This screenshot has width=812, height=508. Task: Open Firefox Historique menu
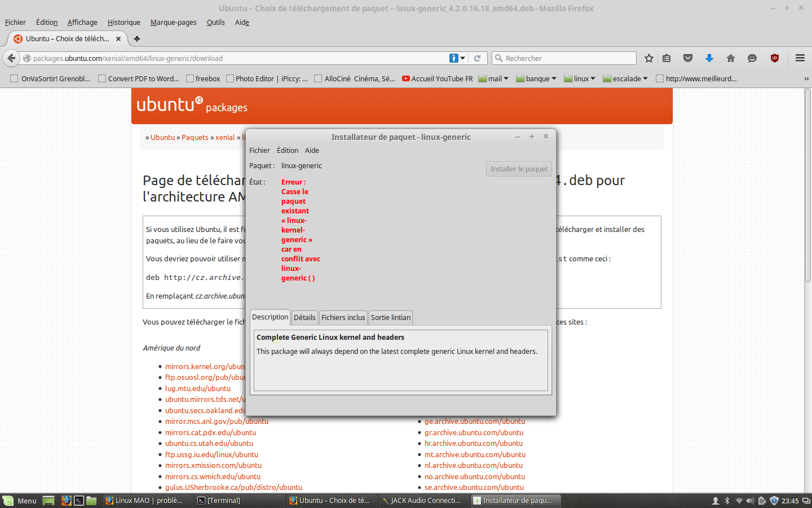[124, 23]
